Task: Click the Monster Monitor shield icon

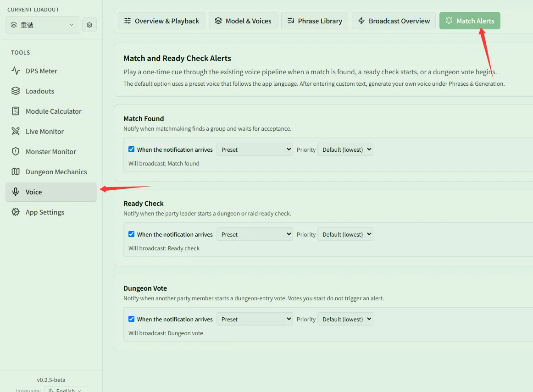Action: coord(16,151)
